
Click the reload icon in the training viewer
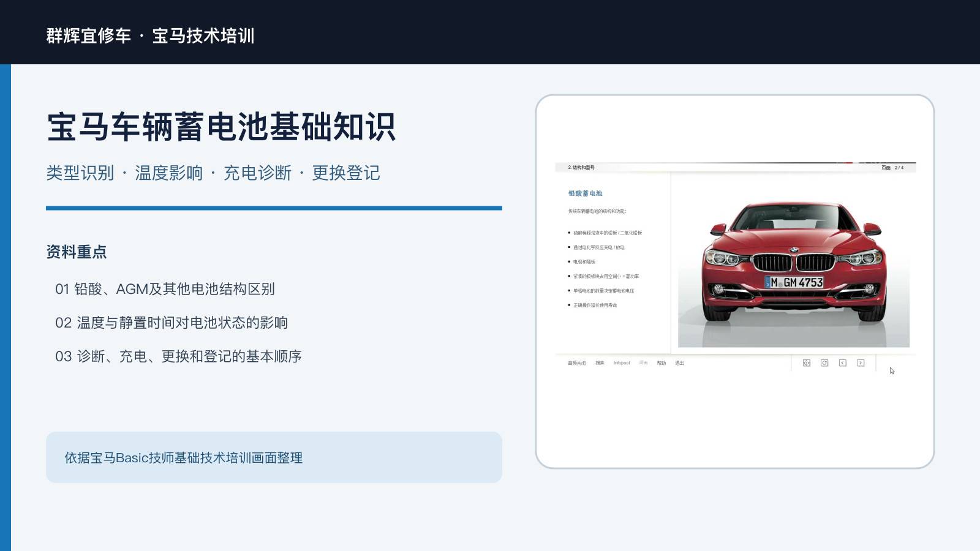tap(824, 363)
